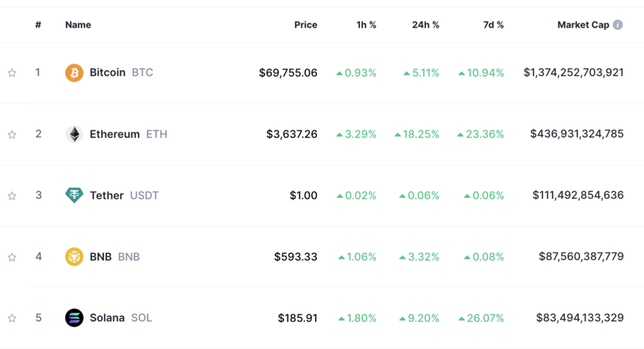This screenshot has width=644, height=349.
Task: Click the Tether logo icon
Action: click(74, 196)
